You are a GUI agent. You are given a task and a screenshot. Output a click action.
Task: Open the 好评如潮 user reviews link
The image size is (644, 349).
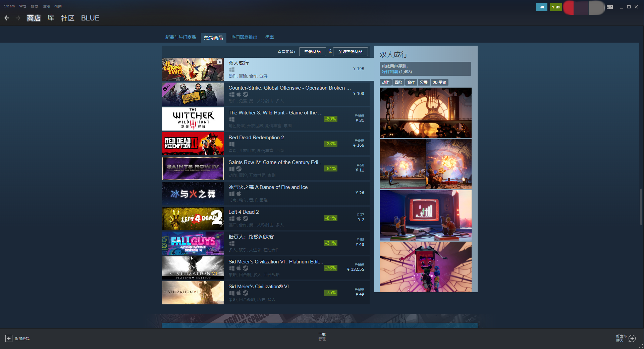(390, 72)
